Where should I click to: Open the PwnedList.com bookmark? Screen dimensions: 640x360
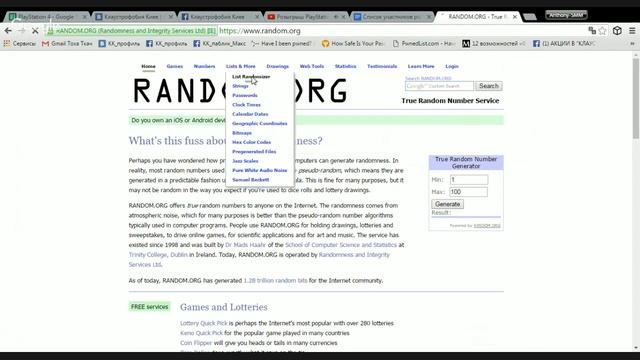point(424,43)
